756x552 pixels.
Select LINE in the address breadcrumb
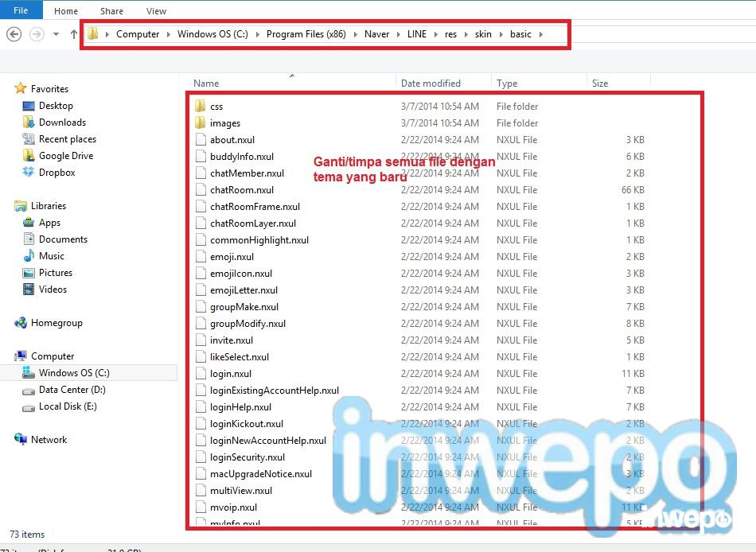pos(416,34)
